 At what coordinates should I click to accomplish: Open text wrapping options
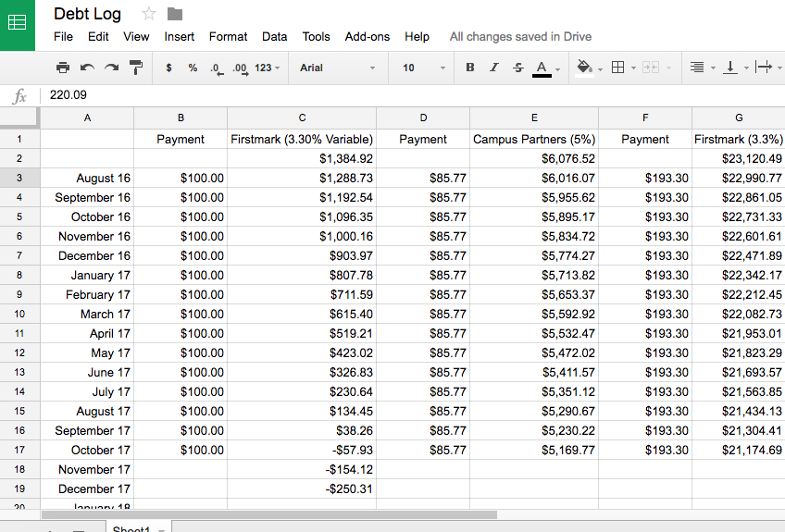764,67
